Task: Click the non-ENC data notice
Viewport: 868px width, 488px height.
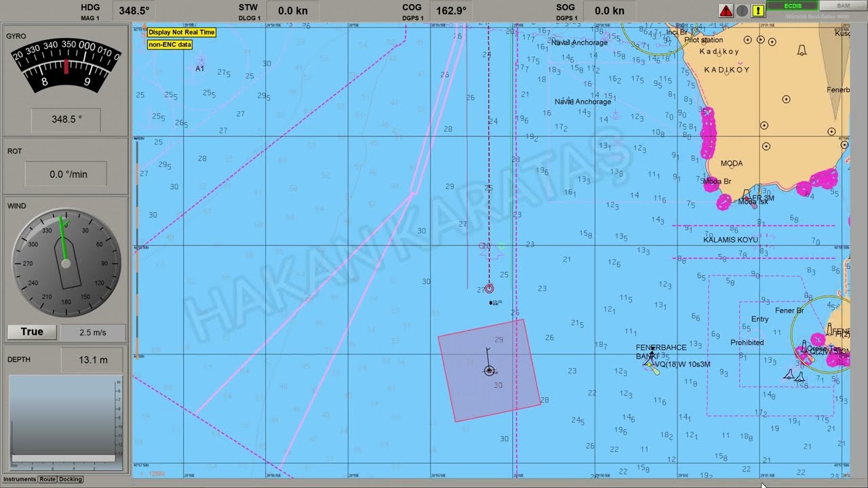Action: point(170,45)
